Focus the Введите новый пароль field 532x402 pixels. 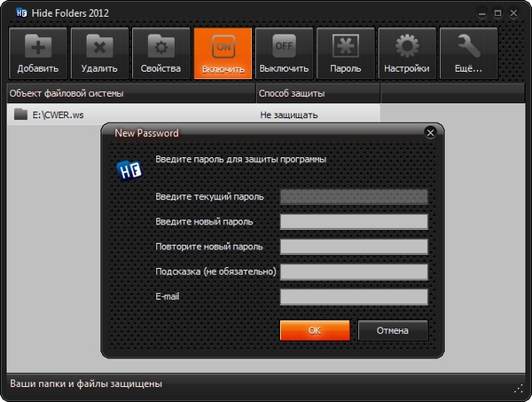pos(354,221)
